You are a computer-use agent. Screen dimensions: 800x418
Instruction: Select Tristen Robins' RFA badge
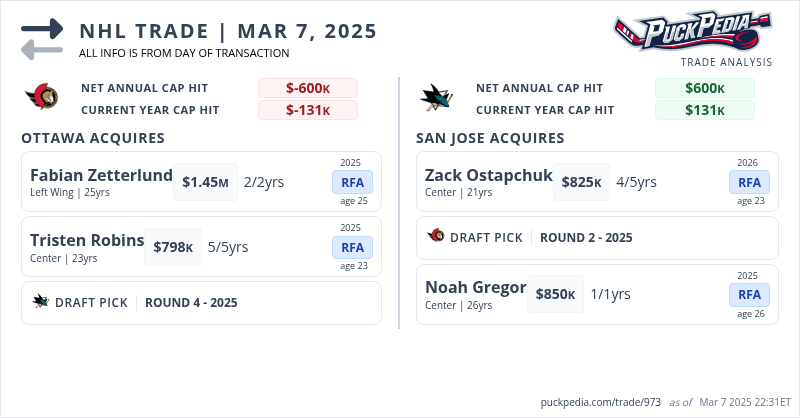point(352,247)
